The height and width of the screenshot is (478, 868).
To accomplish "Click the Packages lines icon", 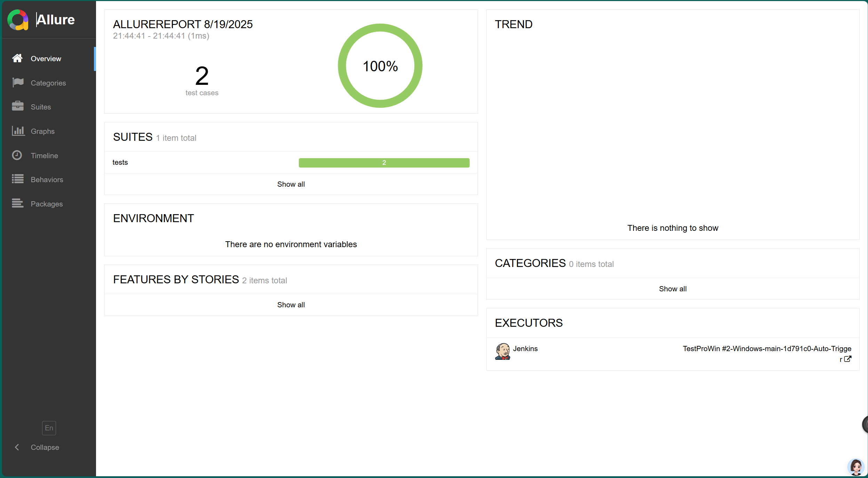I will click(x=17, y=203).
